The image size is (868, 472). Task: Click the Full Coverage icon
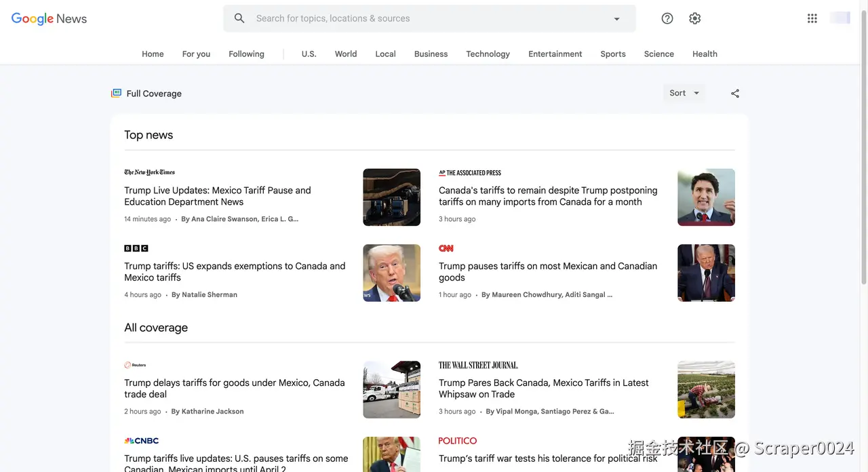pos(115,93)
